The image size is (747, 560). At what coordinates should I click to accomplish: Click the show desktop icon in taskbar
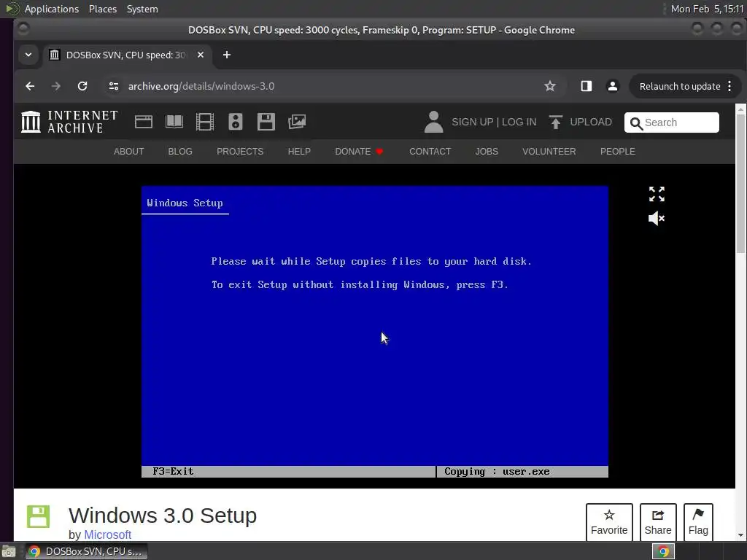tap(8, 551)
